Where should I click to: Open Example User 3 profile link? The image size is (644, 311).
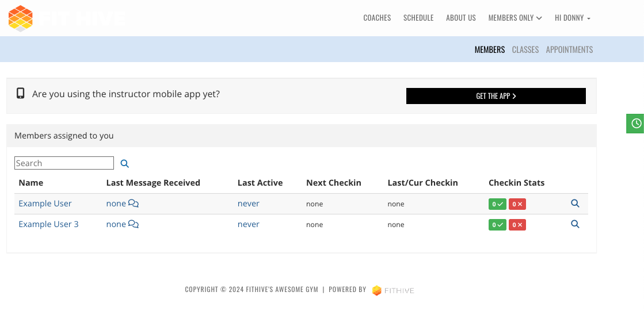click(48, 224)
